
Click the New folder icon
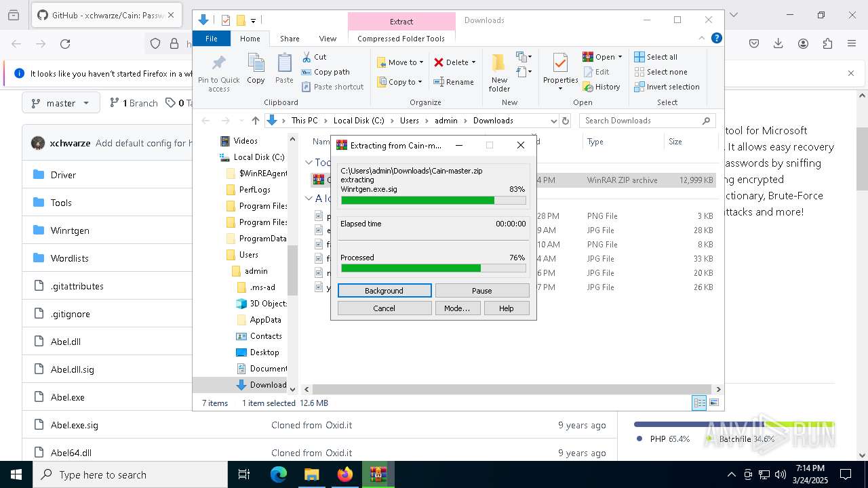[x=499, y=64]
